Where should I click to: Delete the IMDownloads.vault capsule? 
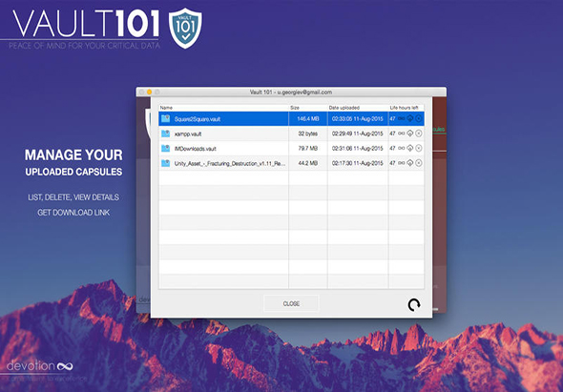[x=419, y=148]
